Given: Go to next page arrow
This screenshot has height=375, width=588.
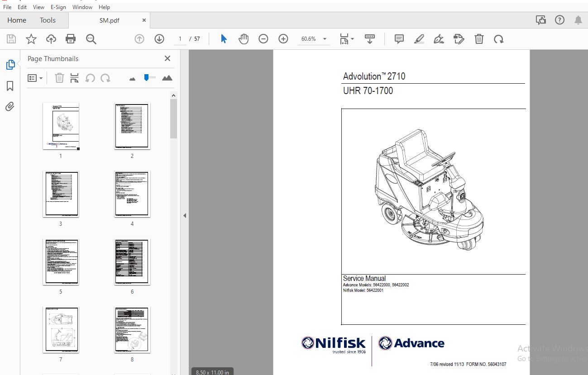Looking at the screenshot, I should tap(159, 39).
